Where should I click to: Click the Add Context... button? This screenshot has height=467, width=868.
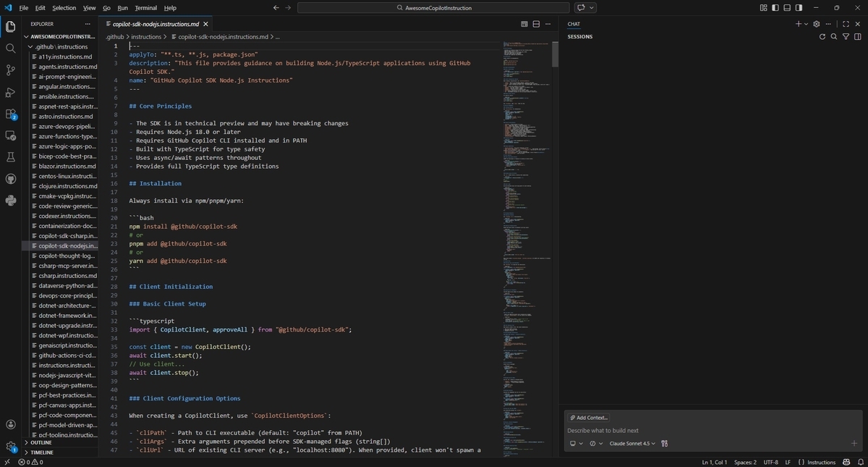pyautogui.click(x=589, y=418)
